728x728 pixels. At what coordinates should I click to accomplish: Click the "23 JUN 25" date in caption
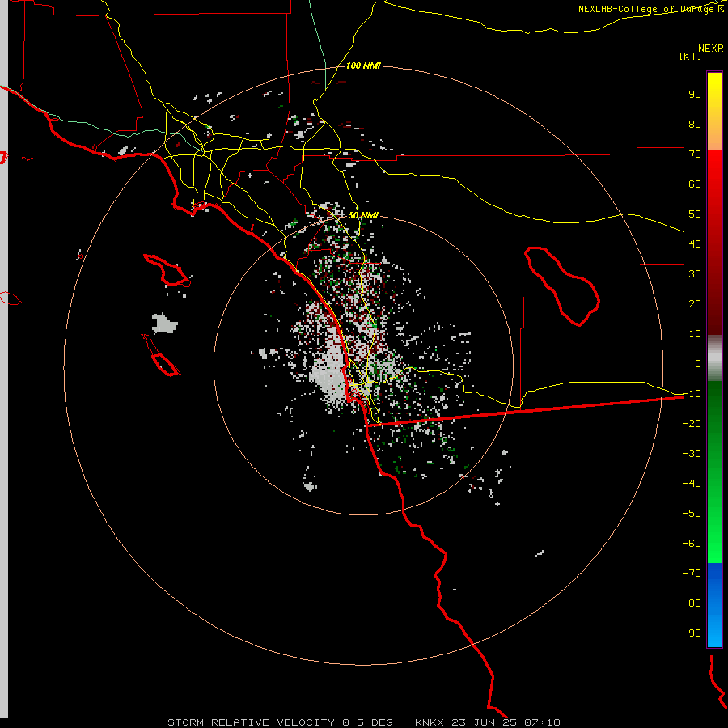(x=485, y=722)
